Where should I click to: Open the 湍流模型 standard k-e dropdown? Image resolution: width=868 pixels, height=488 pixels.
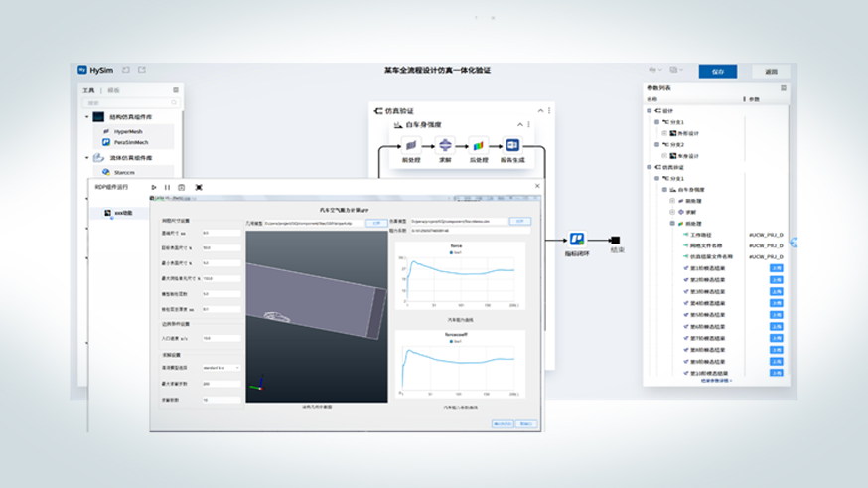point(220,367)
